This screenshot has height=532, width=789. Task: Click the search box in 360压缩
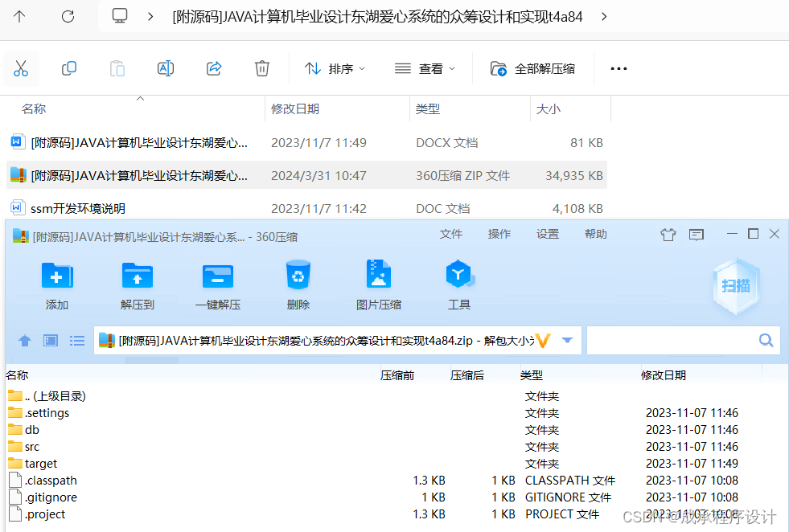(684, 340)
